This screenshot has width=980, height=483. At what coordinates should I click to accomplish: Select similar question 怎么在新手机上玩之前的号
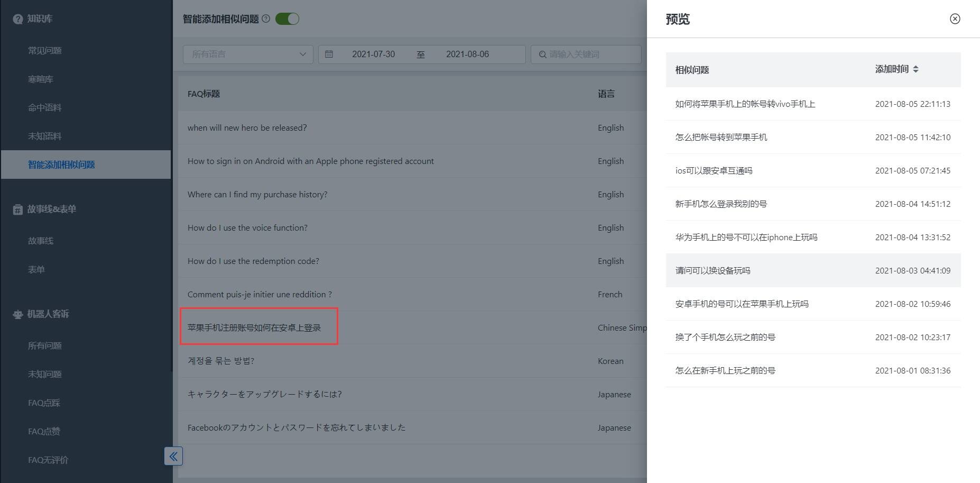pos(725,371)
